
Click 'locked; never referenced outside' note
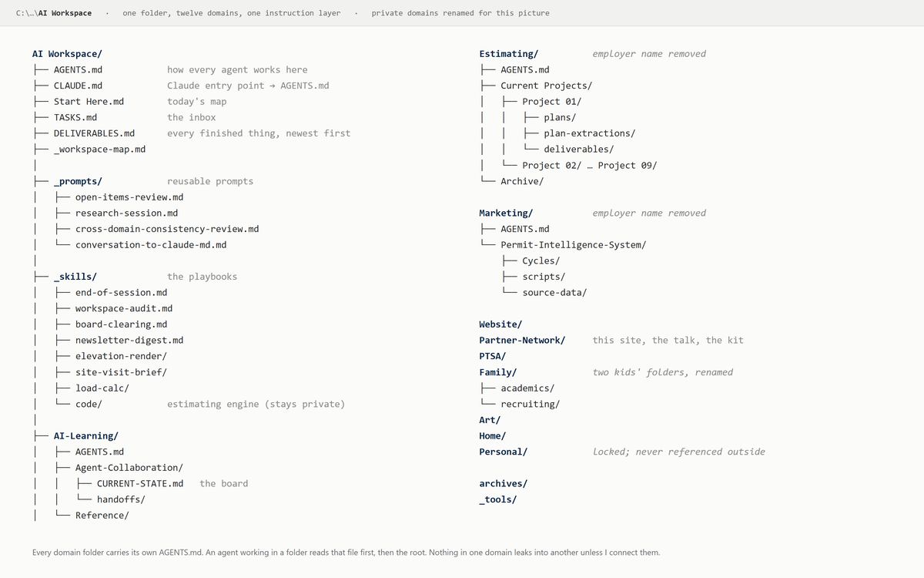[679, 452]
